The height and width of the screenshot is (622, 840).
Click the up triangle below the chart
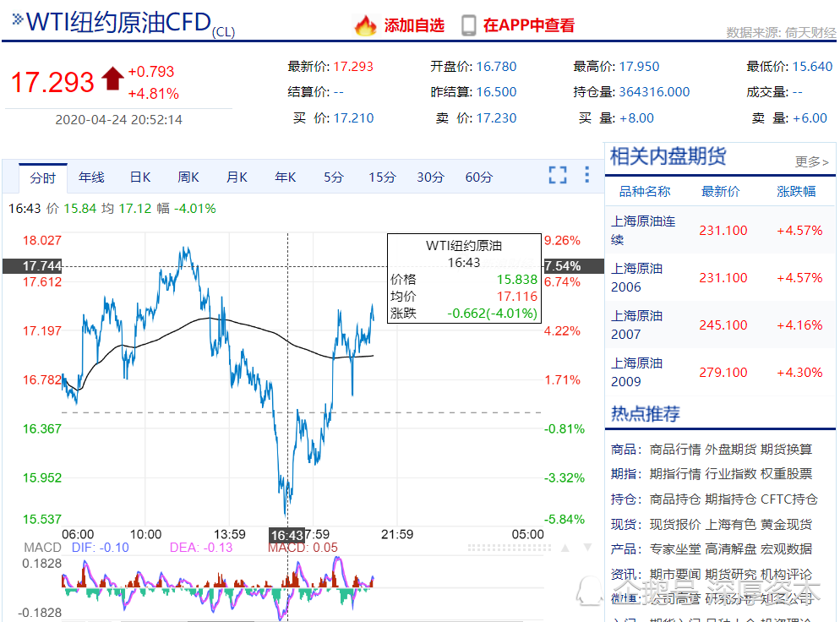click(565, 548)
